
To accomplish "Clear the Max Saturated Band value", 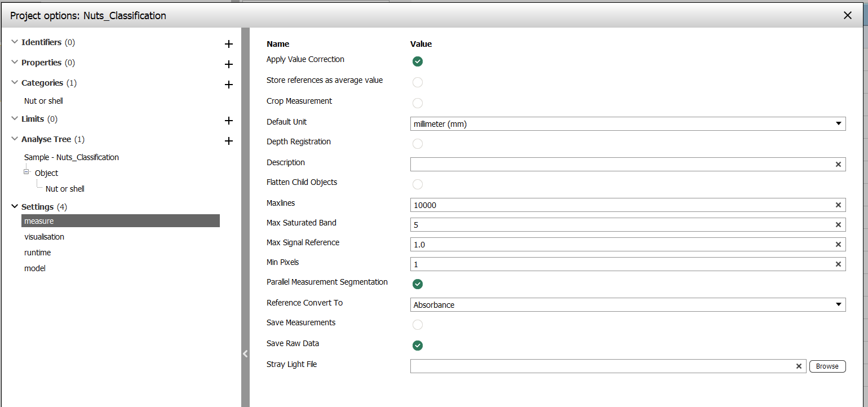I will click(x=838, y=225).
